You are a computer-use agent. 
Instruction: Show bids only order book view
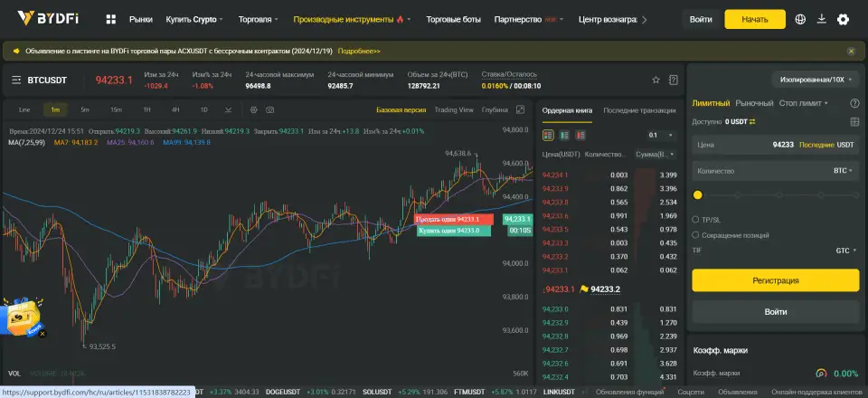pyautogui.click(x=564, y=135)
